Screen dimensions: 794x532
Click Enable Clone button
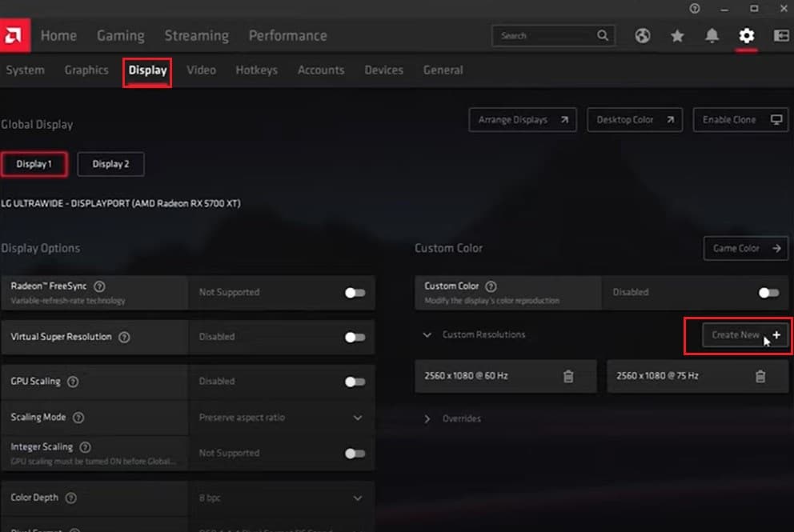[x=741, y=120]
